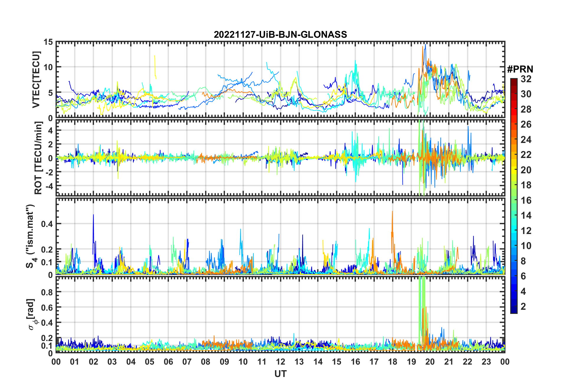Click the sigma-phi y-axis tick 0.6
Image resolution: width=561 pixels, height=392 pixels.
tap(47, 307)
